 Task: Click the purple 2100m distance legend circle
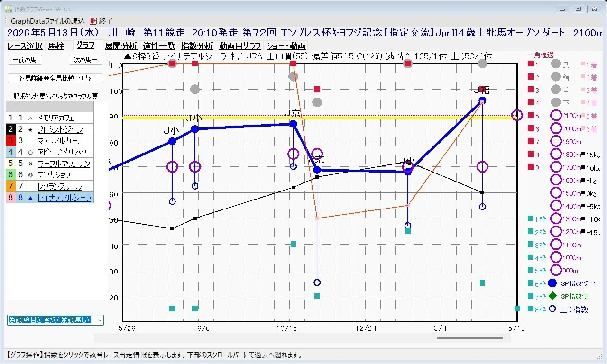tap(556, 115)
